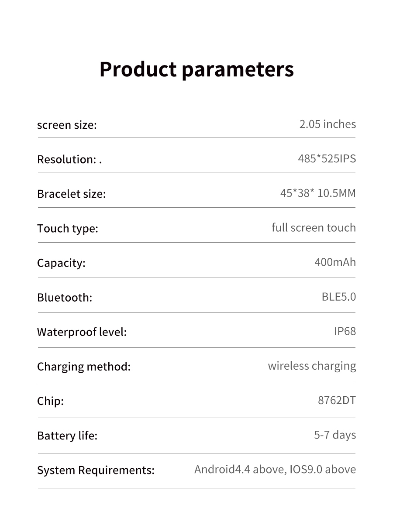Image resolution: width=393 pixels, height=532 pixels.
Task: Select the BLE5.0 value
Action: 338,297
